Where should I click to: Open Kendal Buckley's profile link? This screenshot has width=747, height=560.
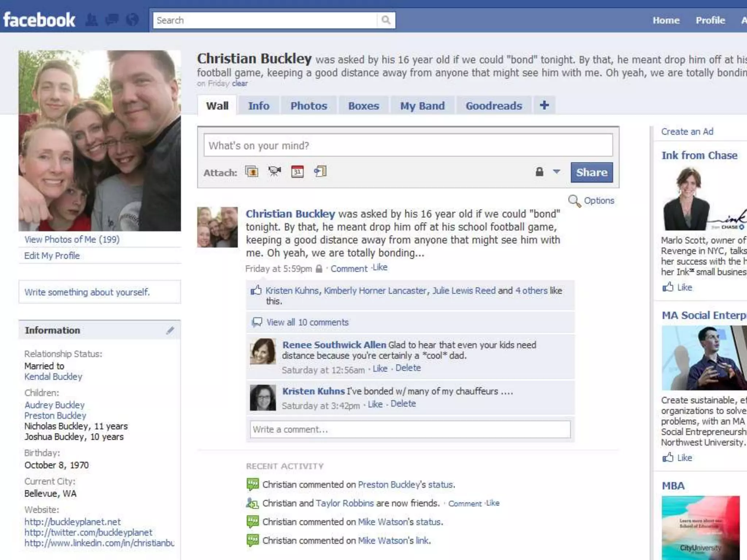click(x=53, y=377)
